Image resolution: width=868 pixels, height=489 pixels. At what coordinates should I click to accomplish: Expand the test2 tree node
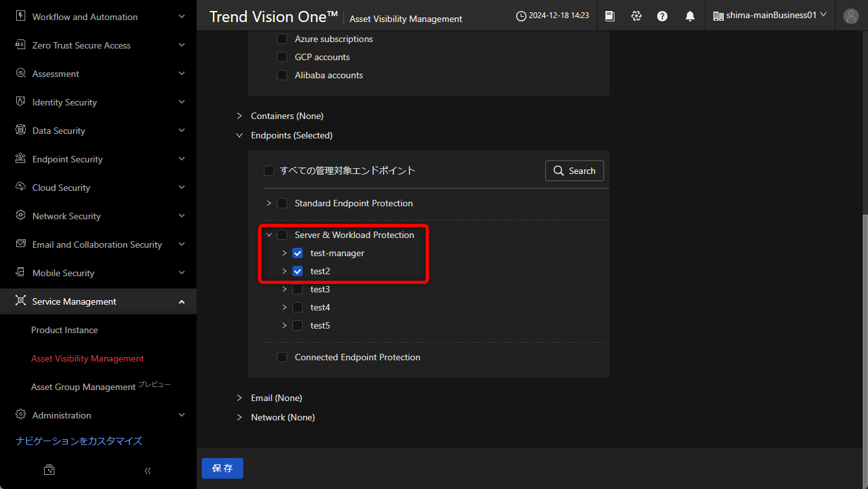point(285,271)
